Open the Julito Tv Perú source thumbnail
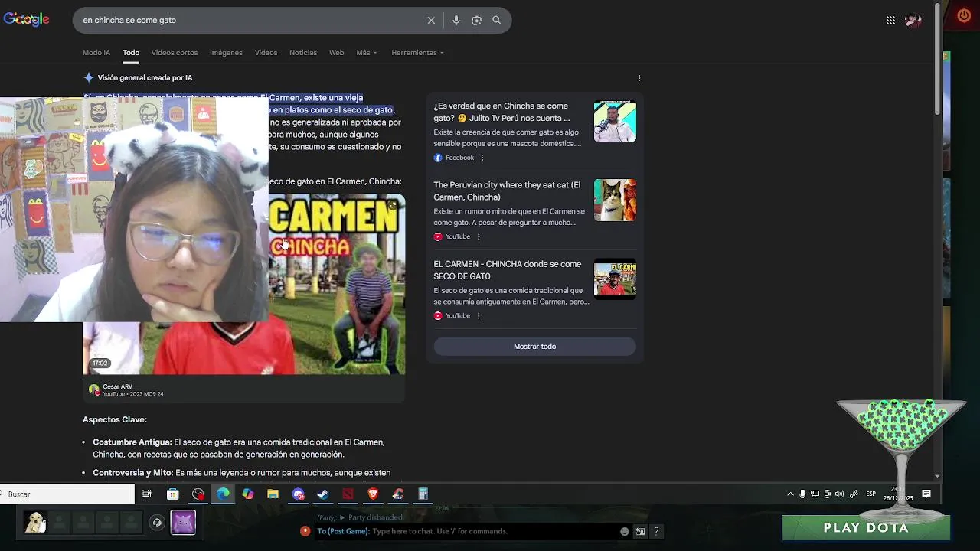980x551 pixels. [x=615, y=122]
